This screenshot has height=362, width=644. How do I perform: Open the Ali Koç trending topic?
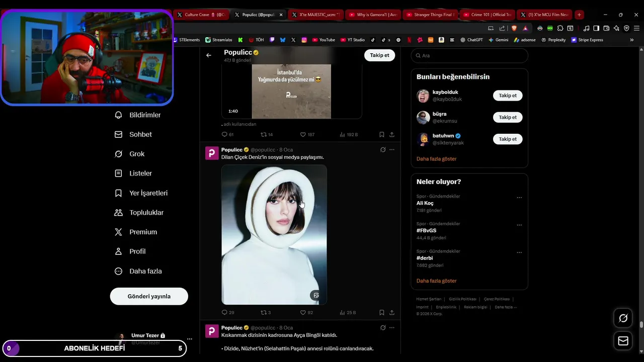[x=425, y=203]
